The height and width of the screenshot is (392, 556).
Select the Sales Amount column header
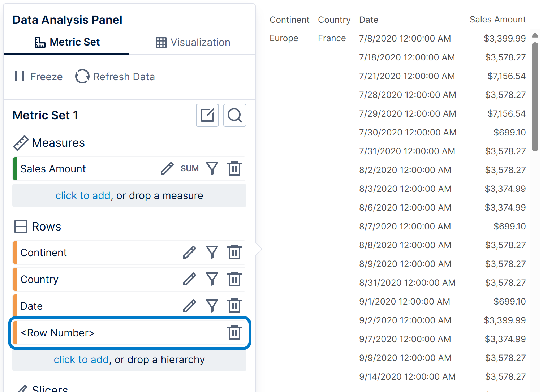tap(497, 20)
